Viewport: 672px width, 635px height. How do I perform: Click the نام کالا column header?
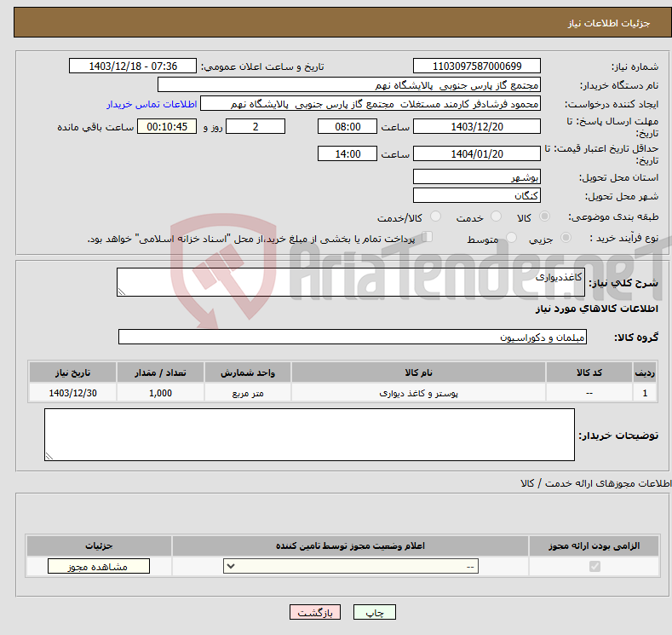(x=418, y=373)
